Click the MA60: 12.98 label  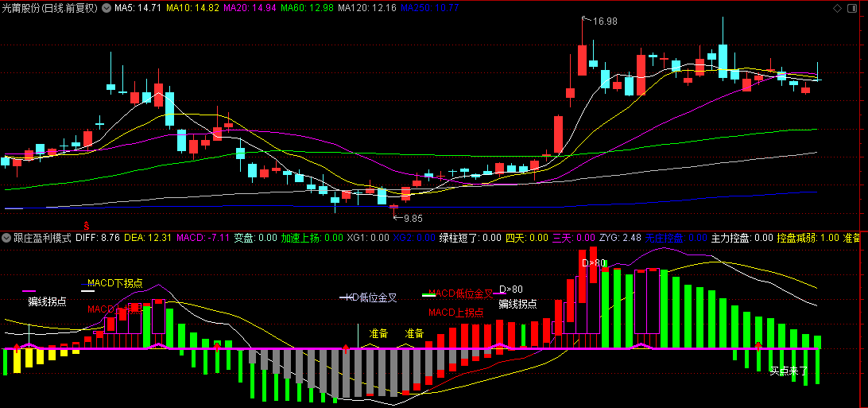pyautogui.click(x=308, y=8)
